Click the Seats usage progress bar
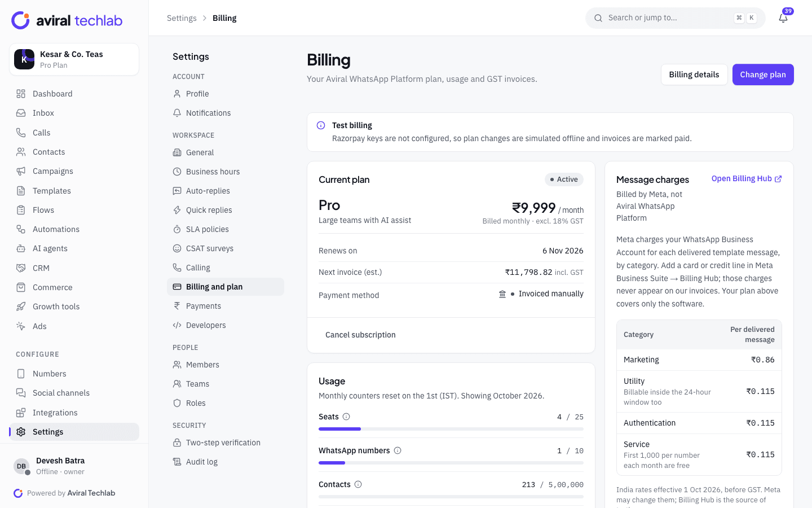Image resolution: width=812 pixels, height=508 pixels. [x=451, y=429]
